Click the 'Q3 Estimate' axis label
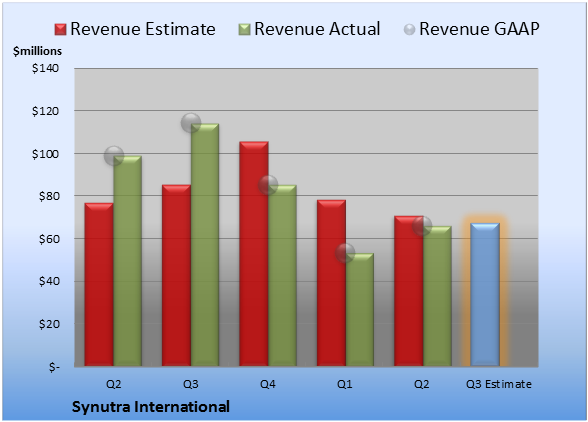The height and width of the screenshot is (422, 588). [499, 384]
